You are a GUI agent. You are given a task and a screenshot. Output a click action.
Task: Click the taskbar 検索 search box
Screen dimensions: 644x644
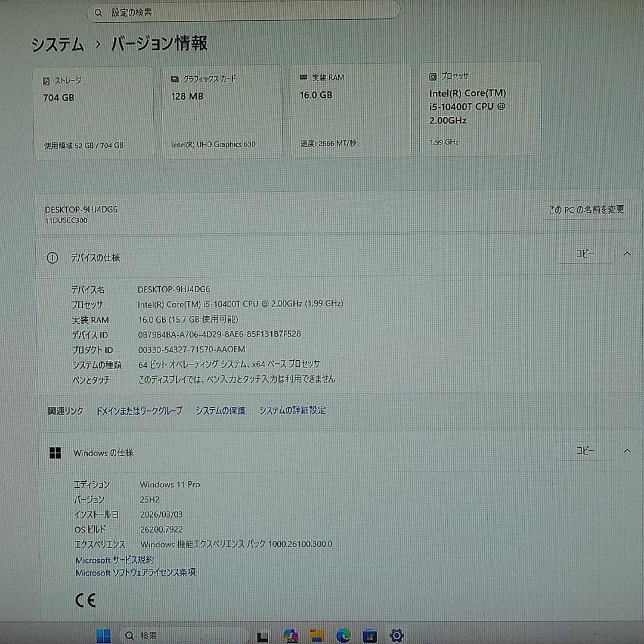pos(184,636)
